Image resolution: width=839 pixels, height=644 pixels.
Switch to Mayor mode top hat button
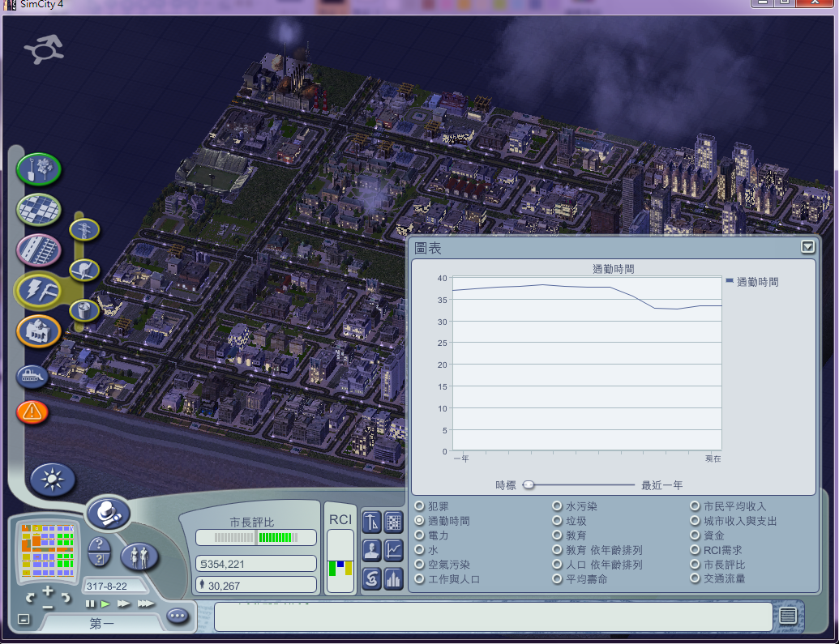pos(109,514)
